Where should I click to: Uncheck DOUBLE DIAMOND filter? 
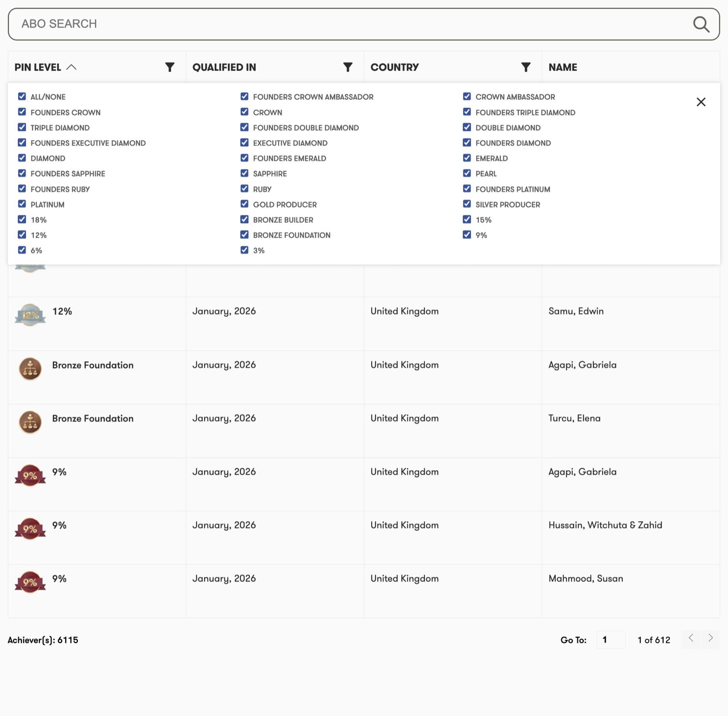point(467,127)
